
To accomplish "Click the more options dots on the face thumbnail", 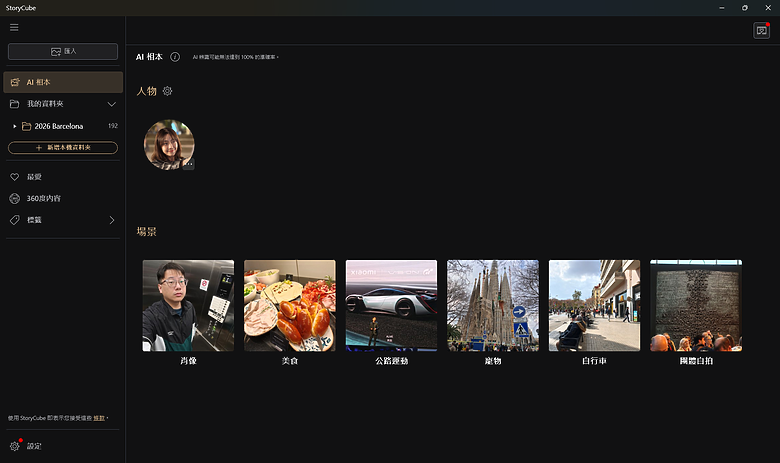I will coord(189,164).
